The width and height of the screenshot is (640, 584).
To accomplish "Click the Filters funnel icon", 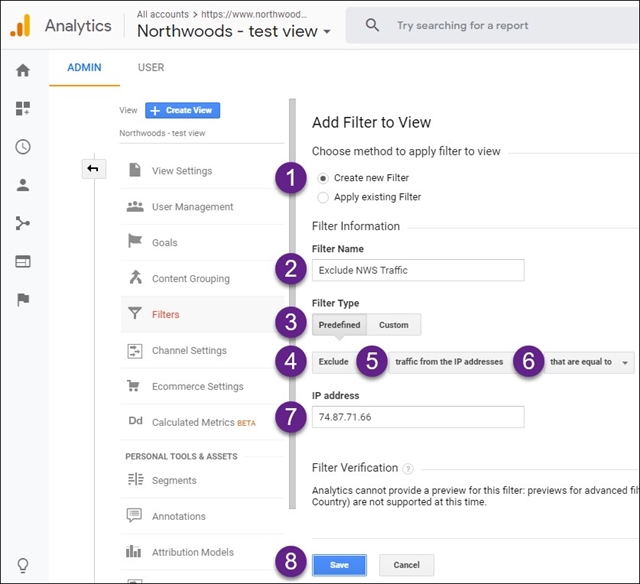I will click(x=135, y=313).
